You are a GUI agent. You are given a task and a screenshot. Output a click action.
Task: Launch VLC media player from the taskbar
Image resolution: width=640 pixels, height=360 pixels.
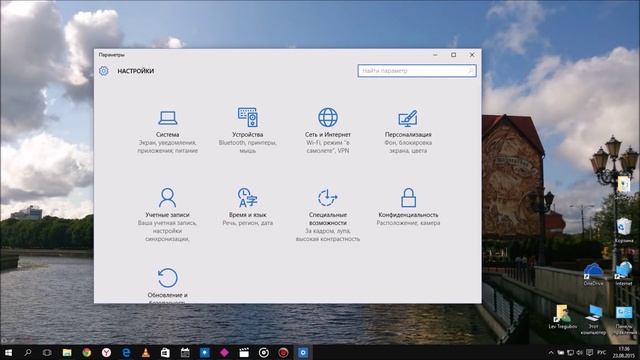tap(145, 352)
